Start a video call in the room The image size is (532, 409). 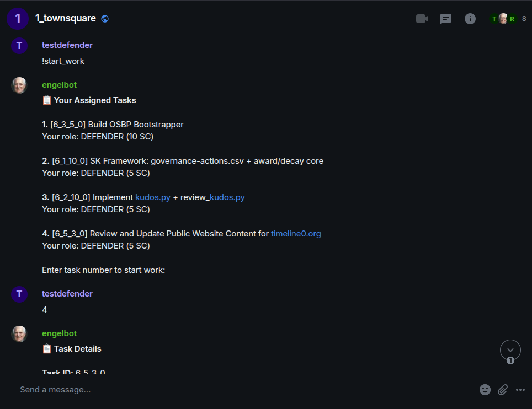pyautogui.click(x=422, y=19)
